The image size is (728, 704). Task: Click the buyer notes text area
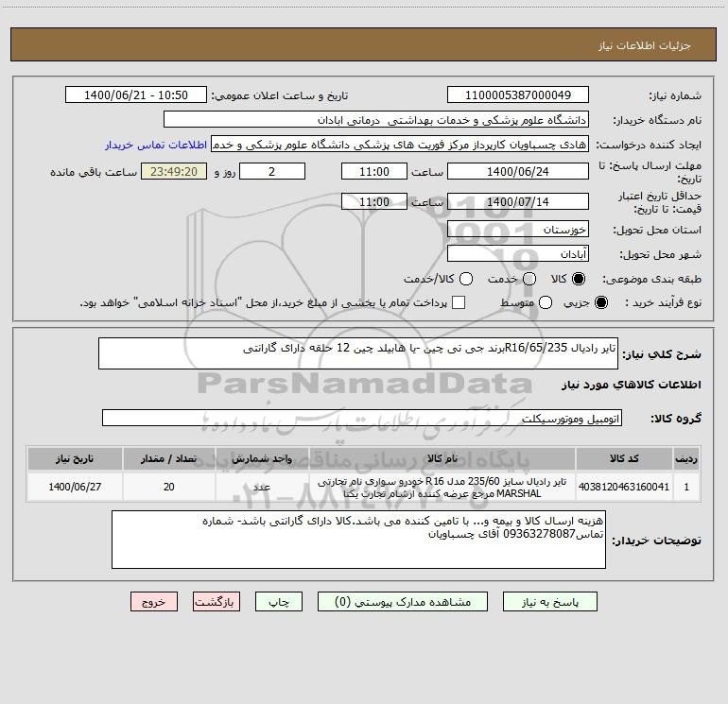[358, 540]
